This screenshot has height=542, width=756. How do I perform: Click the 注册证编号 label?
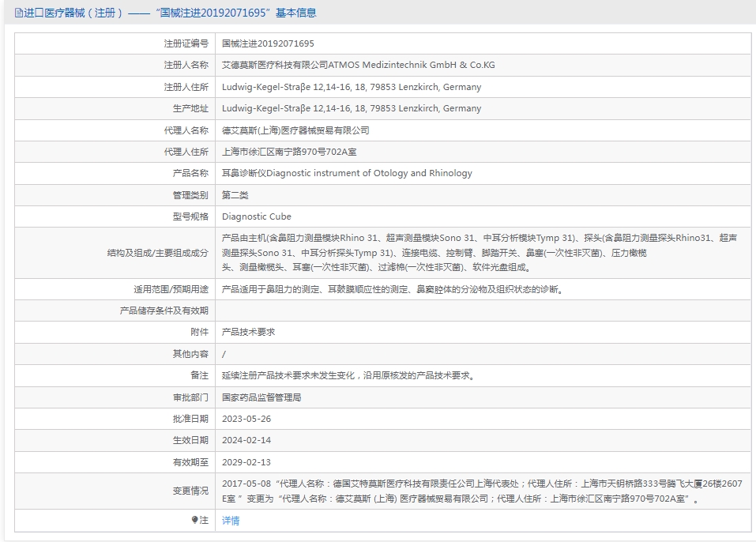pyautogui.click(x=186, y=43)
